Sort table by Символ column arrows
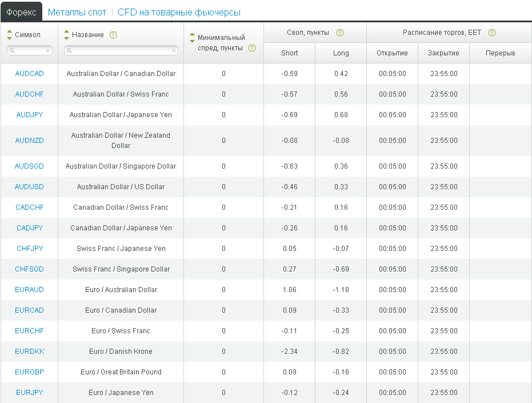Screen dimensions: 532x403 point(9,35)
